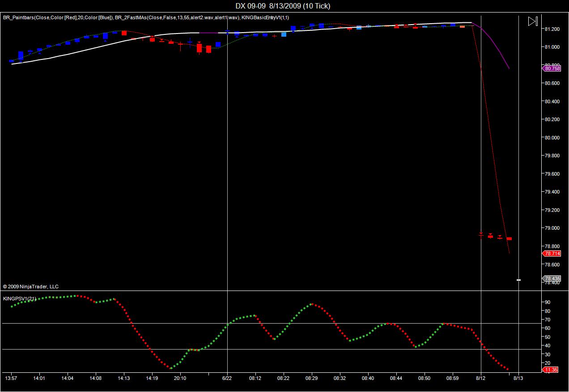
Task: Click the scroll-to-latest-bar arrow icon
Action: [x=532, y=21]
